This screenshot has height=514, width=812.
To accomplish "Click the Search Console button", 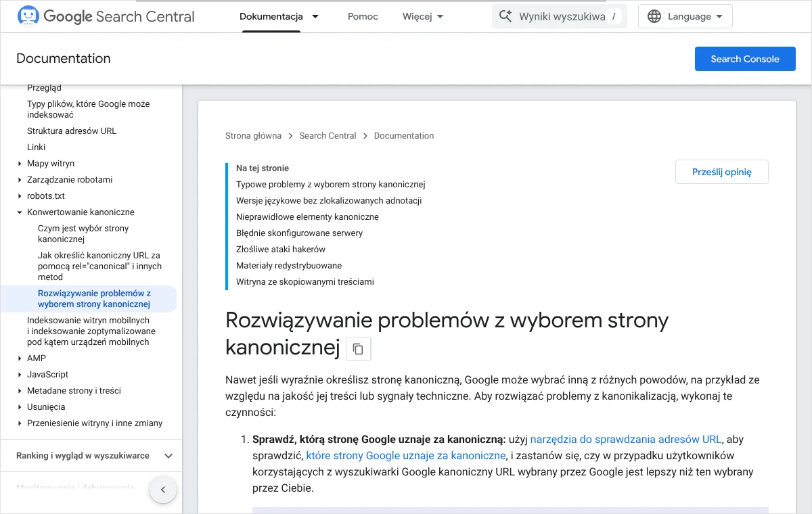I will (x=745, y=59).
